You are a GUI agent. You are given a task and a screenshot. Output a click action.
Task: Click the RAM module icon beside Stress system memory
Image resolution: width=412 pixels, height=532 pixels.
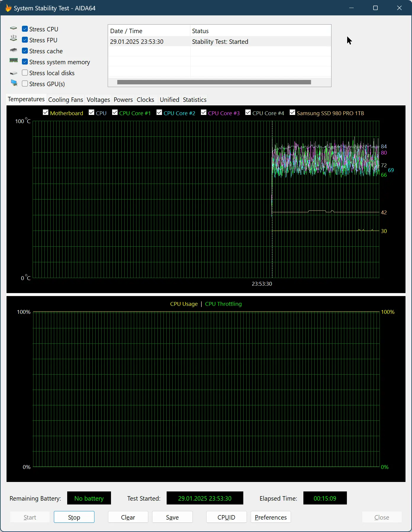(x=14, y=60)
